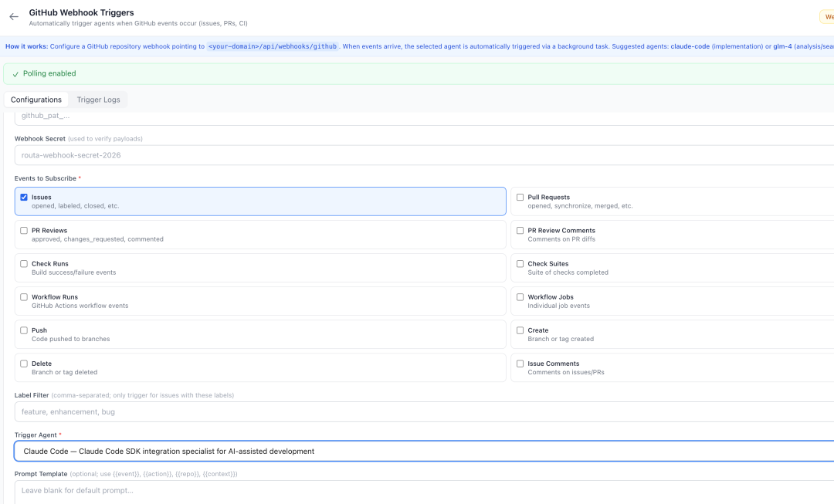Click the glm-4 suggested agent text

click(782, 46)
